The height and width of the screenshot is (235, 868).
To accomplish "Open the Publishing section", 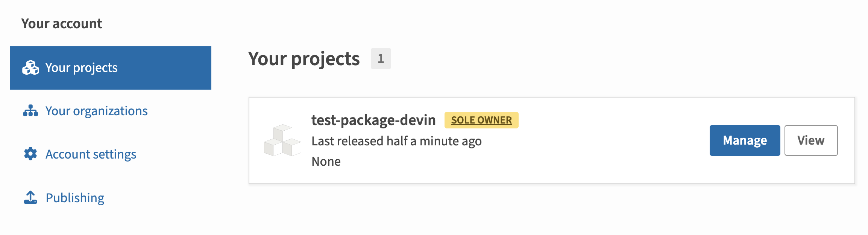I will point(74,197).
